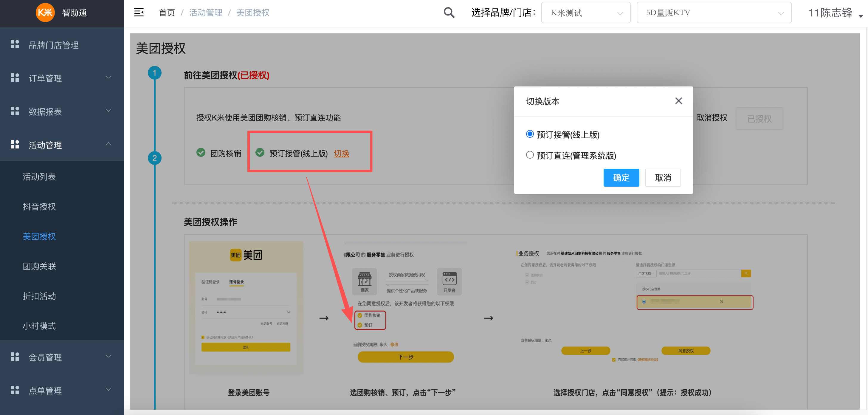The width and height of the screenshot is (868, 415).
Task: Click the disabled 已授权 button
Action: (759, 118)
